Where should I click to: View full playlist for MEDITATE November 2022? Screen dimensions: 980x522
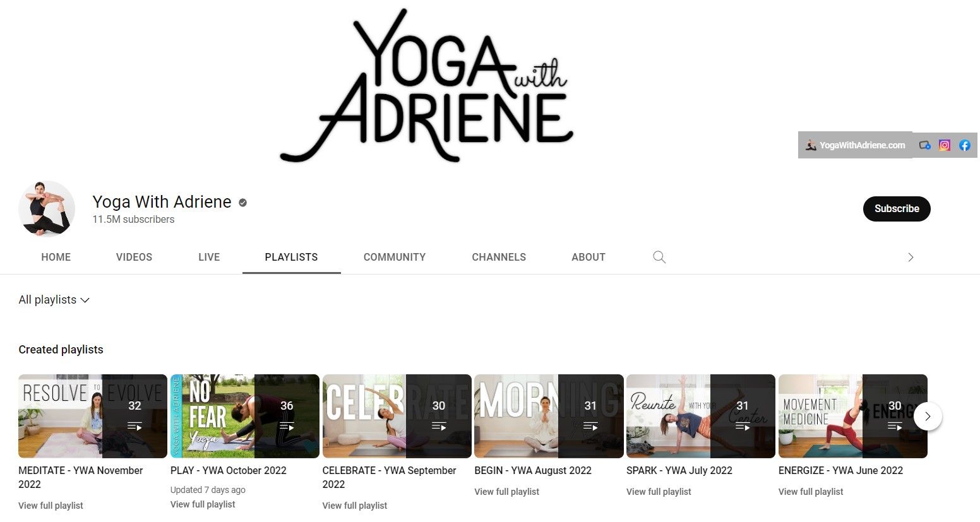click(x=51, y=506)
